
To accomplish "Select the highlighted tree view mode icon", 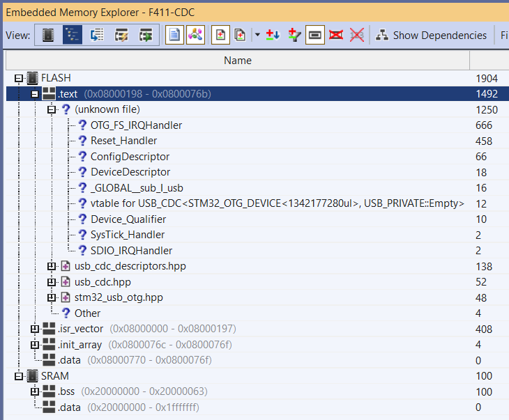I will (x=73, y=35).
